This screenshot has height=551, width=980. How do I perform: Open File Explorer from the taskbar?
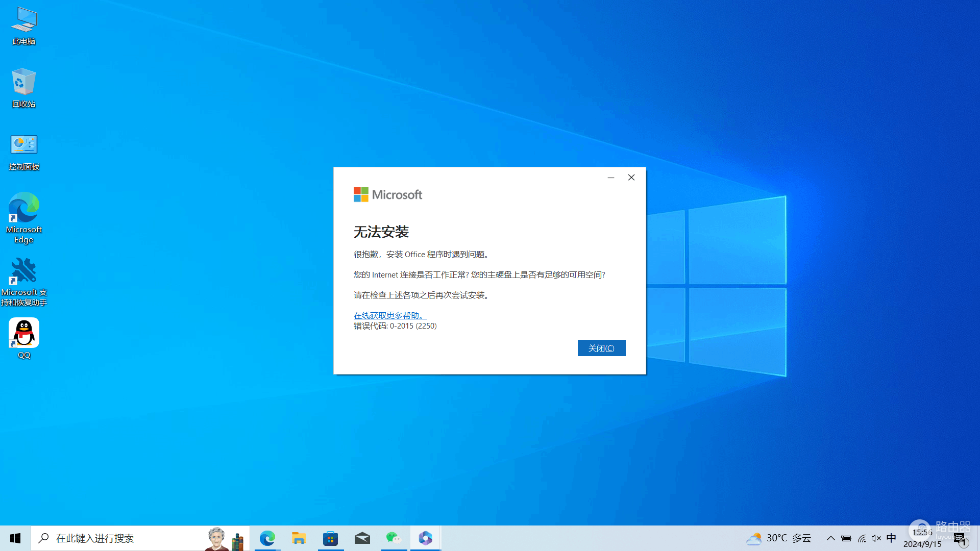[x=299, y=538]
